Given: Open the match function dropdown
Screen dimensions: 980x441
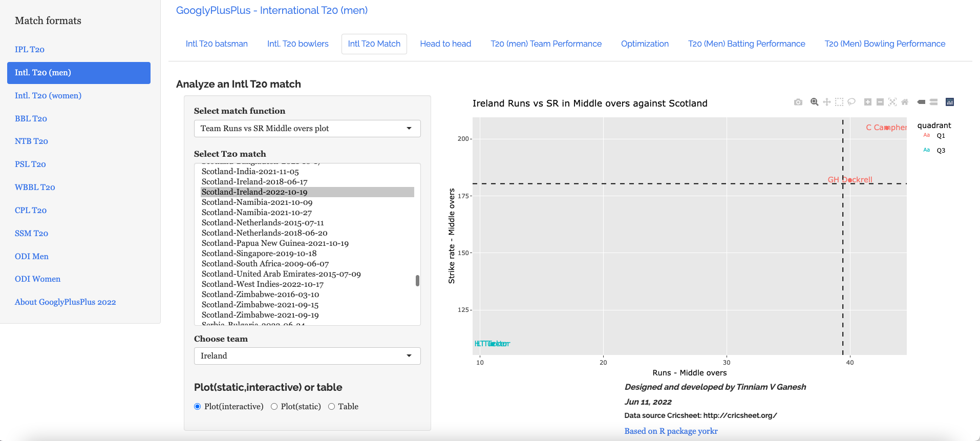Looking at the screenshot, I should [x=307, y=129].
